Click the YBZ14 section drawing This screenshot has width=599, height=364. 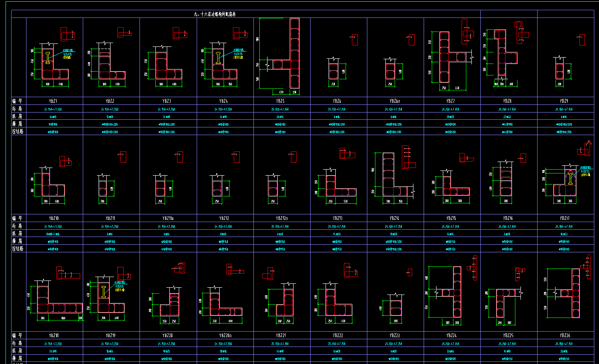click(395, 174)
